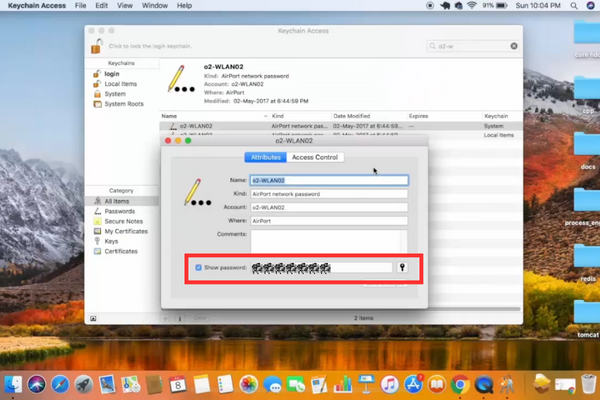Viewport: 600px width, 400px height.
Task: Click the Show password text field
Action: [321, 268]
